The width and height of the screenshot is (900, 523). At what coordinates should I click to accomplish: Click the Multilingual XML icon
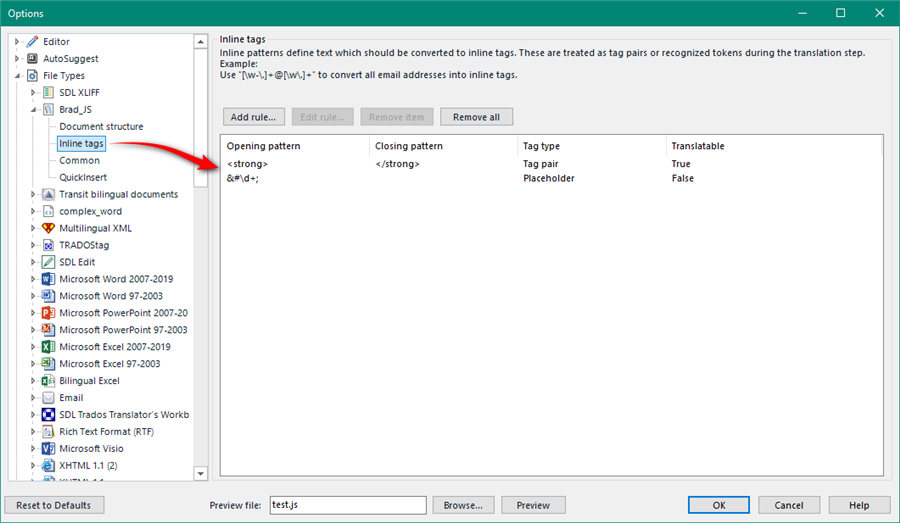tap(49, 228)
